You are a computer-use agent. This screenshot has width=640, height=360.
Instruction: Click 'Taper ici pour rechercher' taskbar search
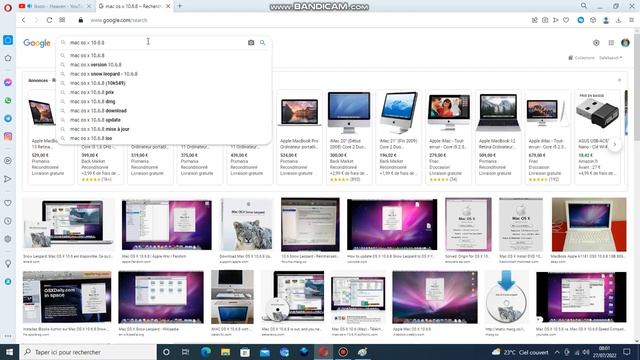point(88,352)
